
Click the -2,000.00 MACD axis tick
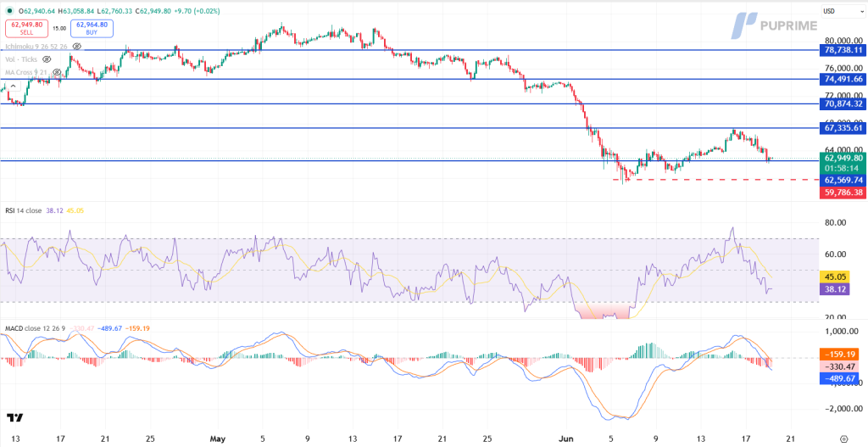(x=842, y=408)
